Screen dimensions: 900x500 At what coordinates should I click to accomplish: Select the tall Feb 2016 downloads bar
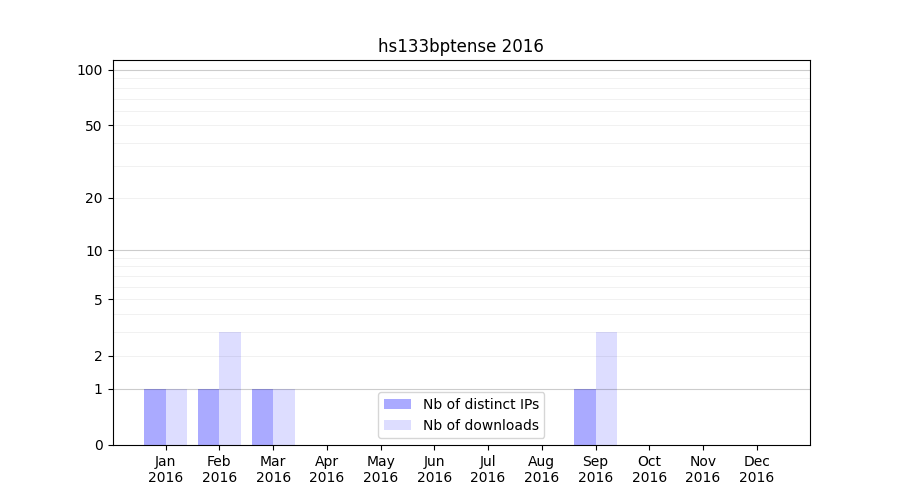tap(230, 388)
